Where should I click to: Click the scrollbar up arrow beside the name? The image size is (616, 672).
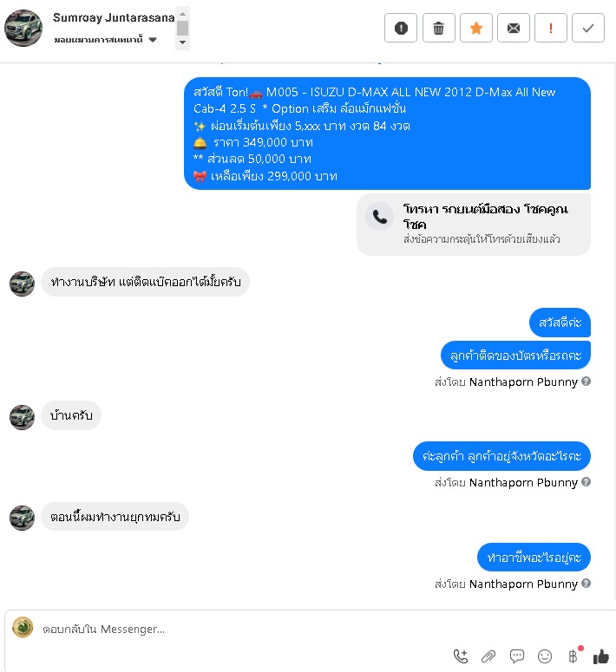(x=183, y=14)
